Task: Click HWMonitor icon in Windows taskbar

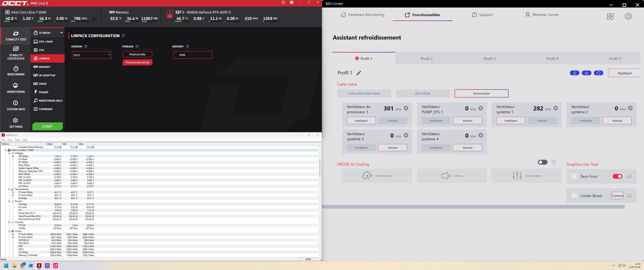Action: [39, 265]
